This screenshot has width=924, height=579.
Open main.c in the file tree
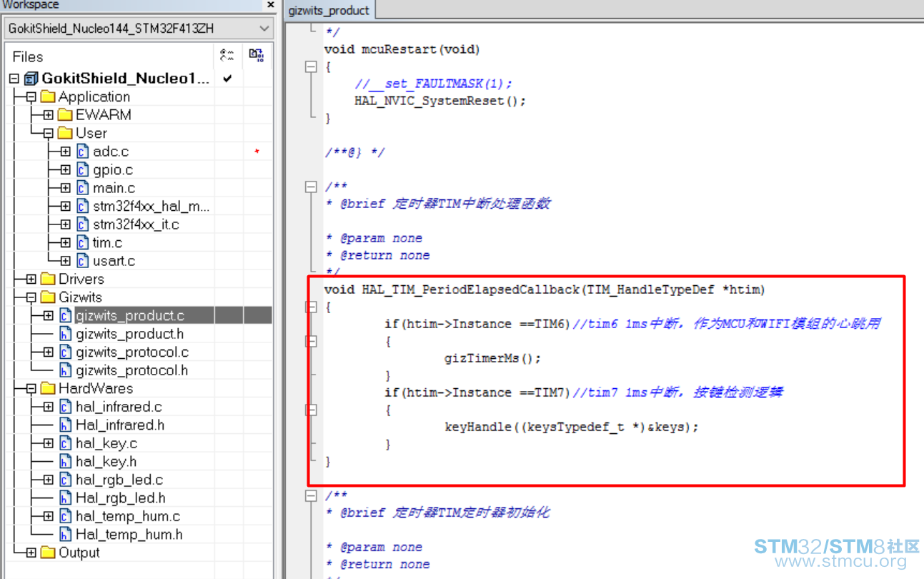pyautogui.click(x=114, y=188)
